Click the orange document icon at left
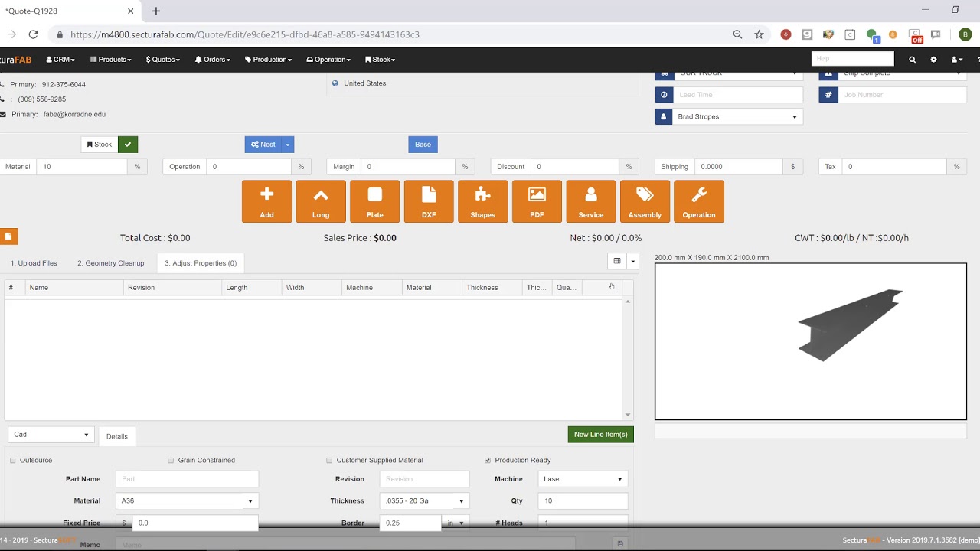 8,236
